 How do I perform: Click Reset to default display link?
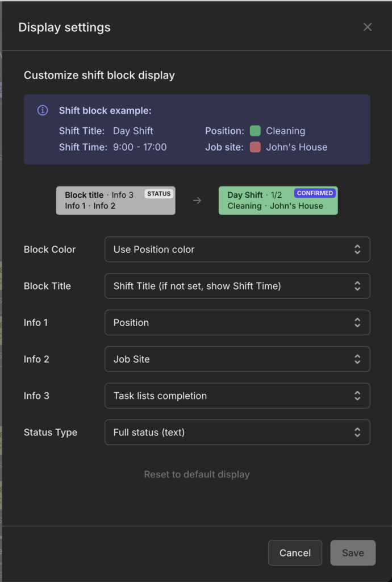click(x=197, y=475)
